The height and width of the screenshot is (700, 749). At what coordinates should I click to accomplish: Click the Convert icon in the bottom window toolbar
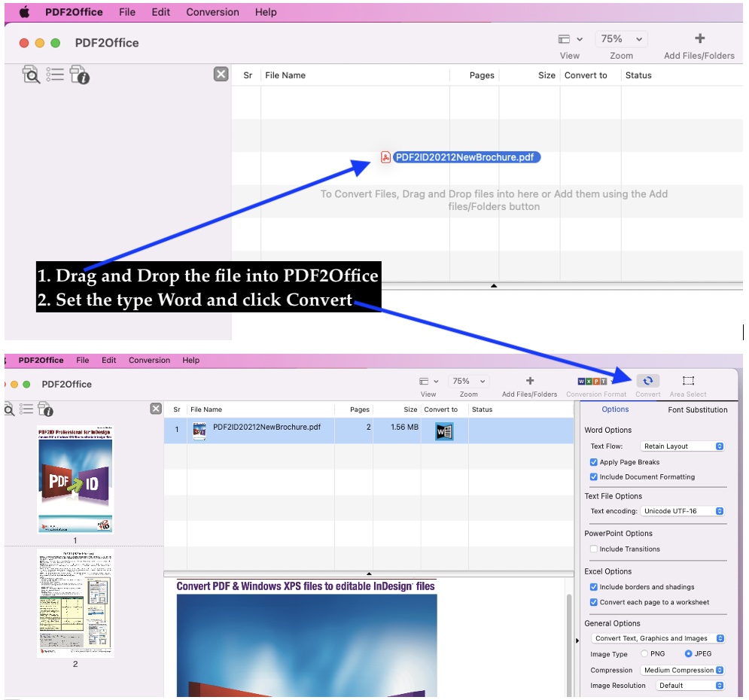coord(647,381)
